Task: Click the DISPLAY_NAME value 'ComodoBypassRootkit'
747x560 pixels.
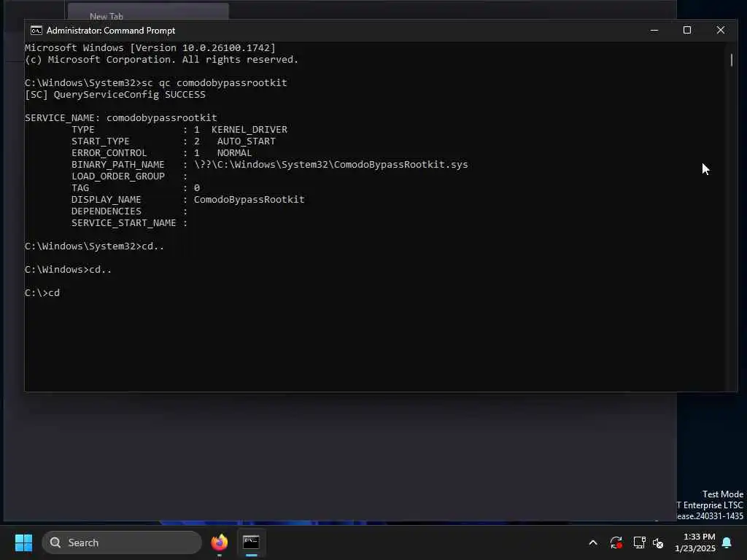Action: coord(249,200)
